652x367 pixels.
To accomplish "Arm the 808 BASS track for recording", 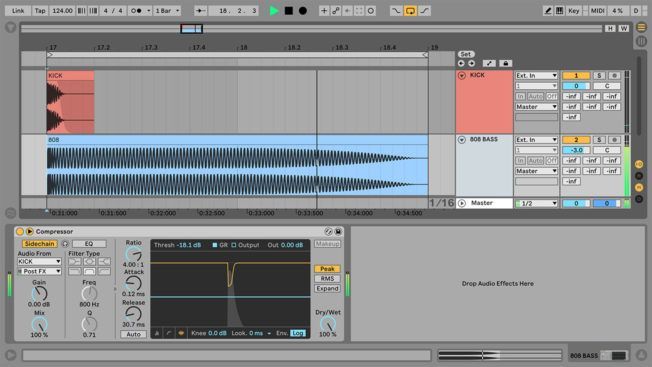I will [x=614, y=140].
